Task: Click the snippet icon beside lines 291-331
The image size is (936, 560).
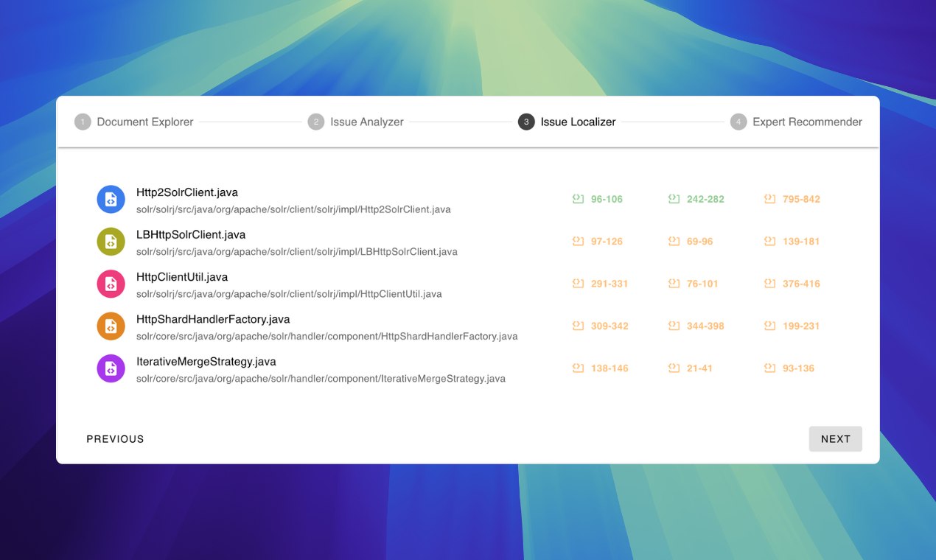Action: 578,284
